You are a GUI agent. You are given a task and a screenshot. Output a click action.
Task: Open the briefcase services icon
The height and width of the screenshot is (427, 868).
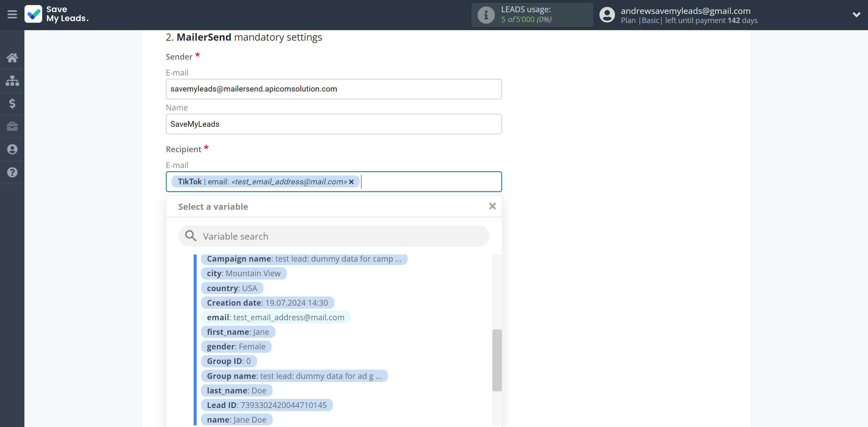12,126
